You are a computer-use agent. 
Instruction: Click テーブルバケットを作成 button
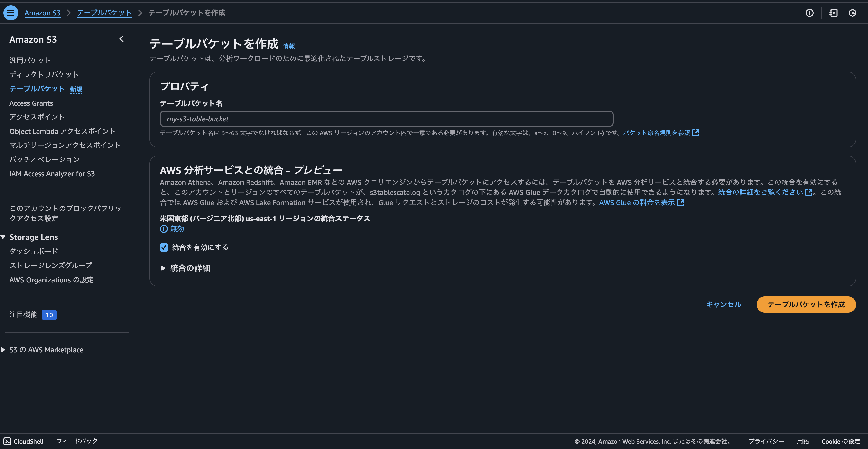pyautogui.click(x=806, y=305)
